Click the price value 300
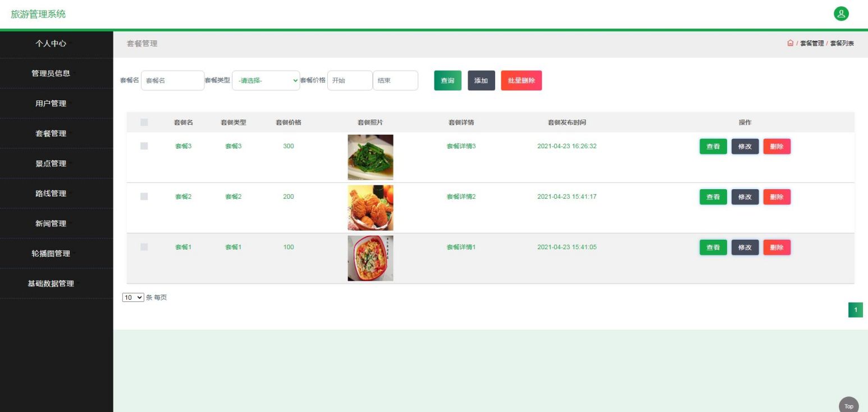 click(x=289, y=146)
